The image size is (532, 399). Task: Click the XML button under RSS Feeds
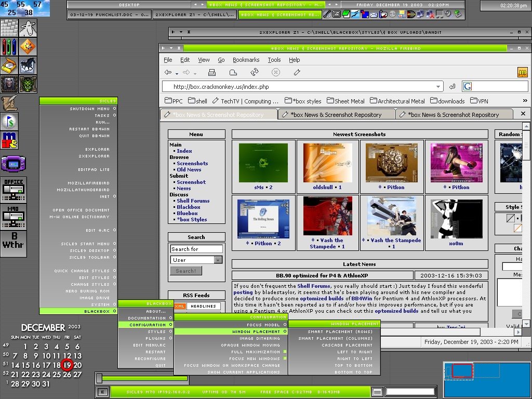click(x=180, y=306)
